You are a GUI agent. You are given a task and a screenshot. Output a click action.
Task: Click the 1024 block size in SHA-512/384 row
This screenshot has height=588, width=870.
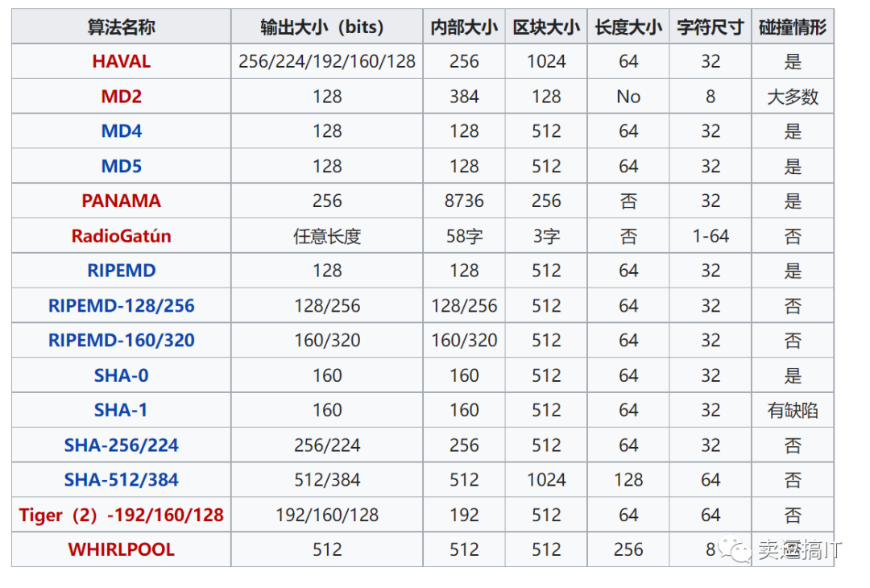546,480
